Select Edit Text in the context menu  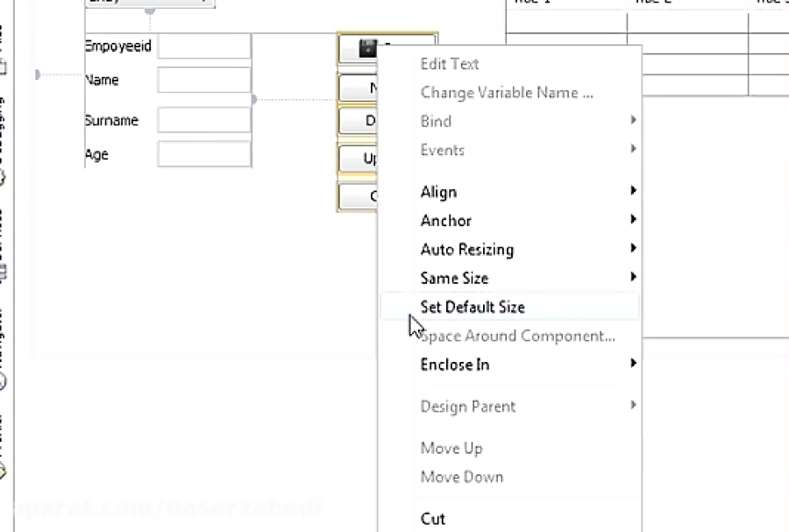pos(450,63)
